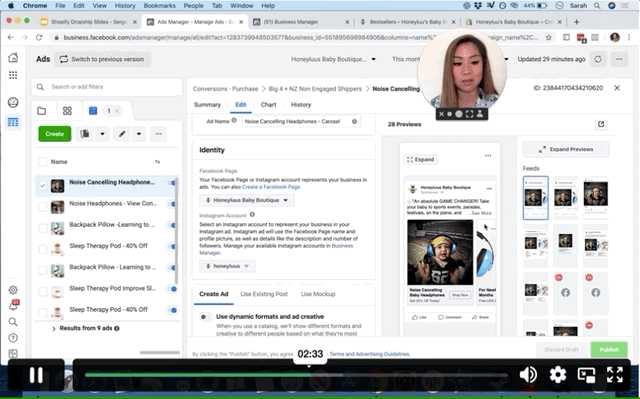This screenshot has height=399, width=640.
Task: Open the top-right ellipsis menu of Ads Manager
Action: point(619,59)
